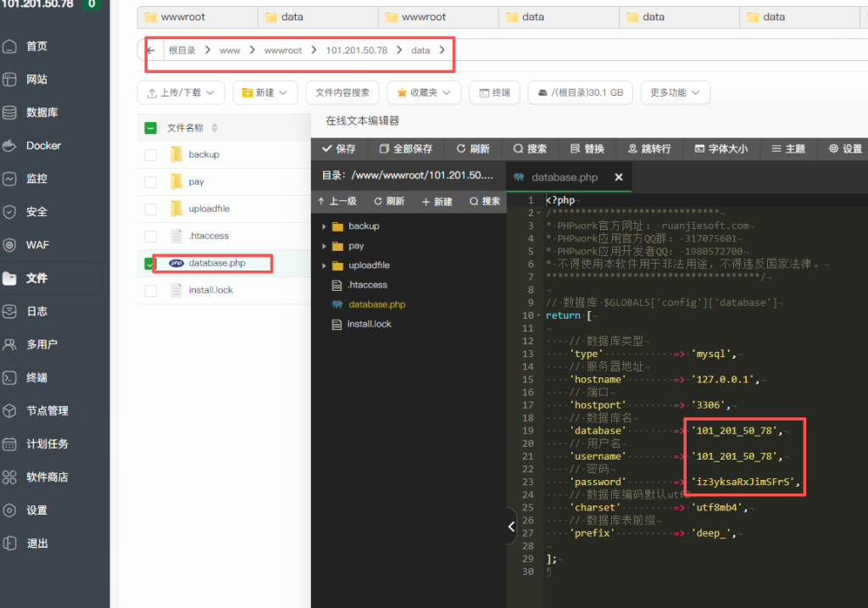Select the first wwwroot tab at top
The width and height of the screenshot is (868, 608).
(x=197, y=17)
